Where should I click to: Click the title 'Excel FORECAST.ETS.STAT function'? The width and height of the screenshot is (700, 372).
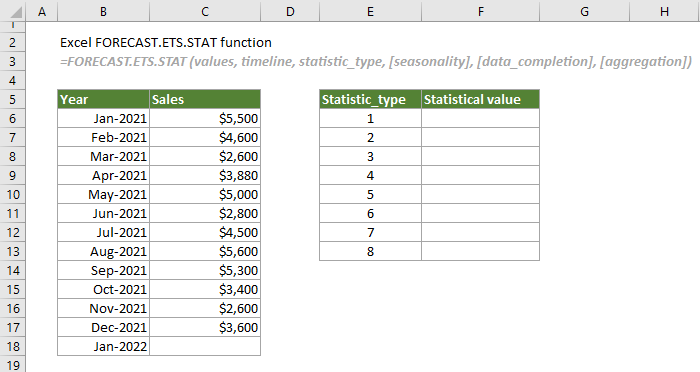click(166, 42)
